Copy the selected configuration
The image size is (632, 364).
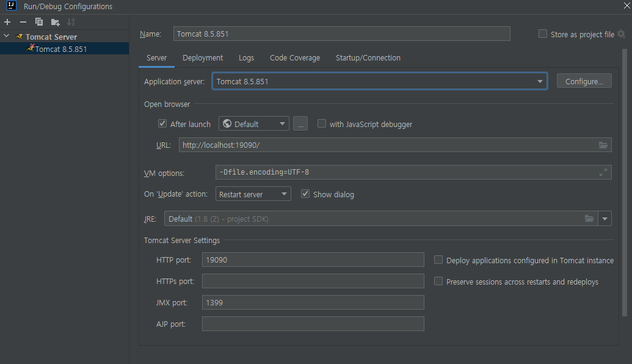point(39,22)
